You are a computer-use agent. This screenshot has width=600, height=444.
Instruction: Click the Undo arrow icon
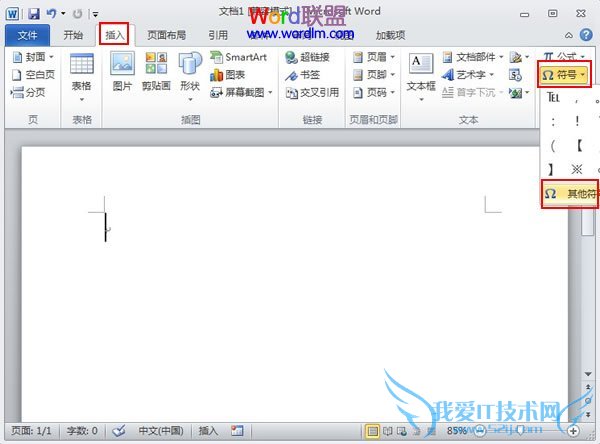[x=51, y=14]
